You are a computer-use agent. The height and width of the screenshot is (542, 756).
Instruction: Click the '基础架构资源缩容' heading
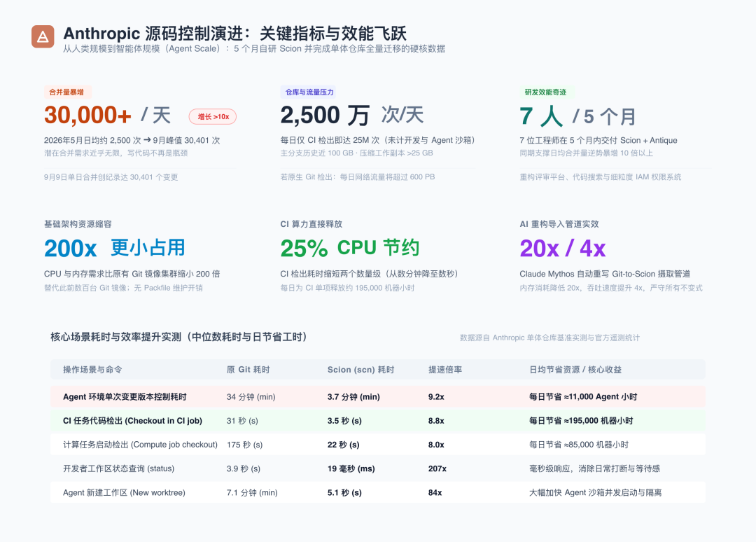pos(78,224)
